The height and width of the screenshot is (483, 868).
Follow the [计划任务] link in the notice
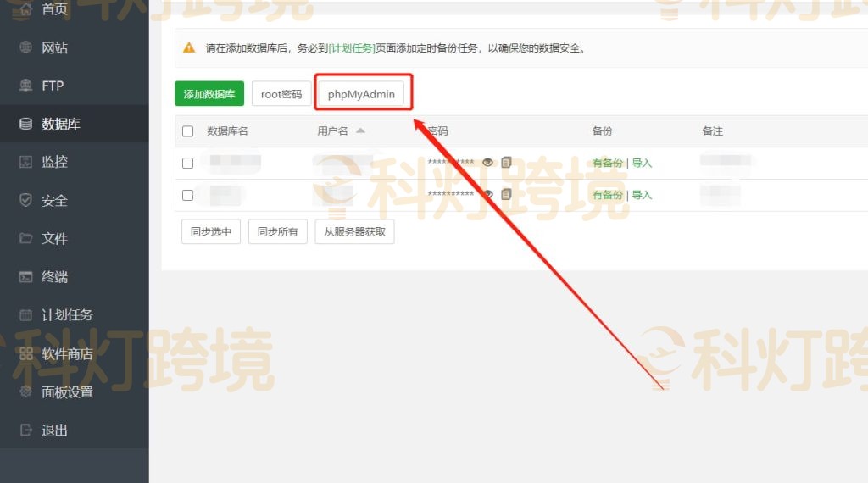click(x=352, y=48)
